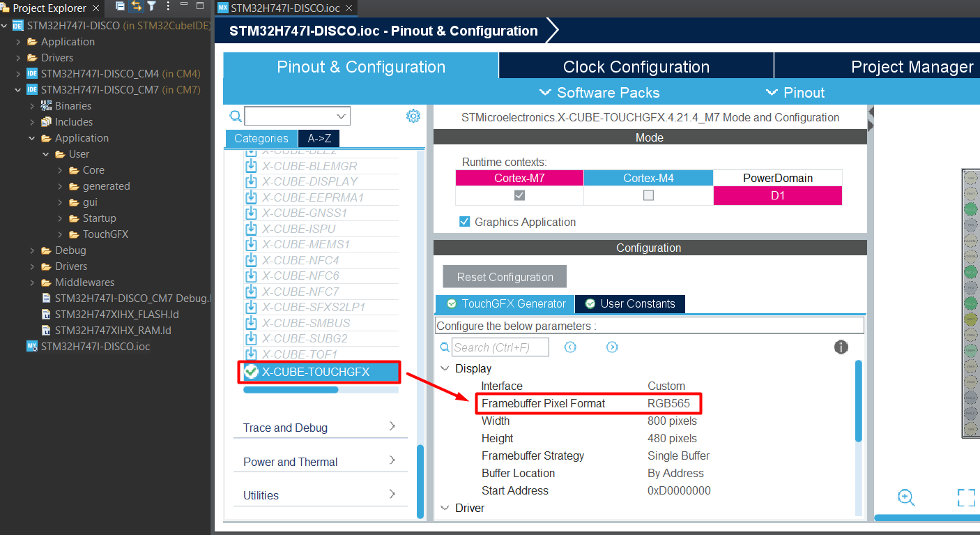Click the Search (Ctrl+F) input field
The width and height of the screenshot is (980, 535).
(x=500, y=347)
